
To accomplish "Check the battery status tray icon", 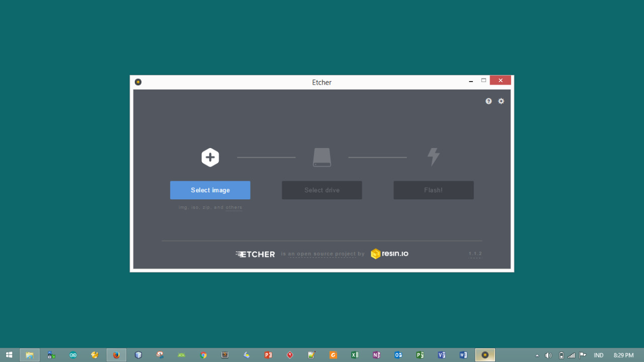I will pos(561,355).
